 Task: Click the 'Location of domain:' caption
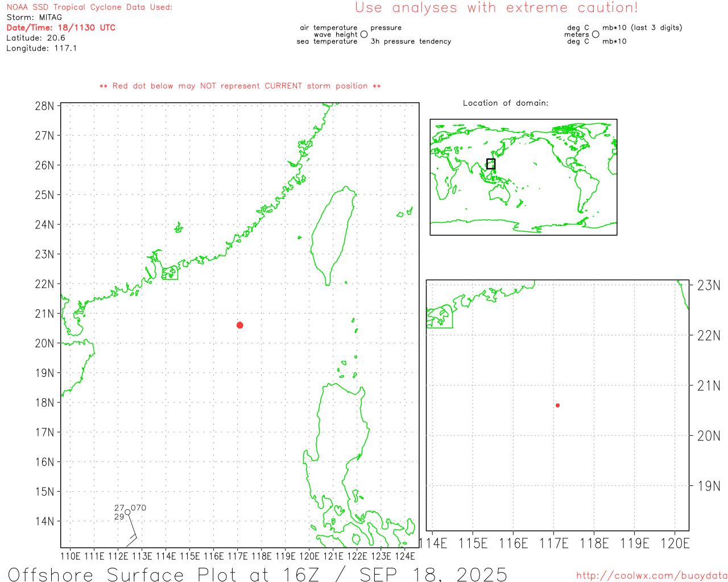tap(506, 103)
